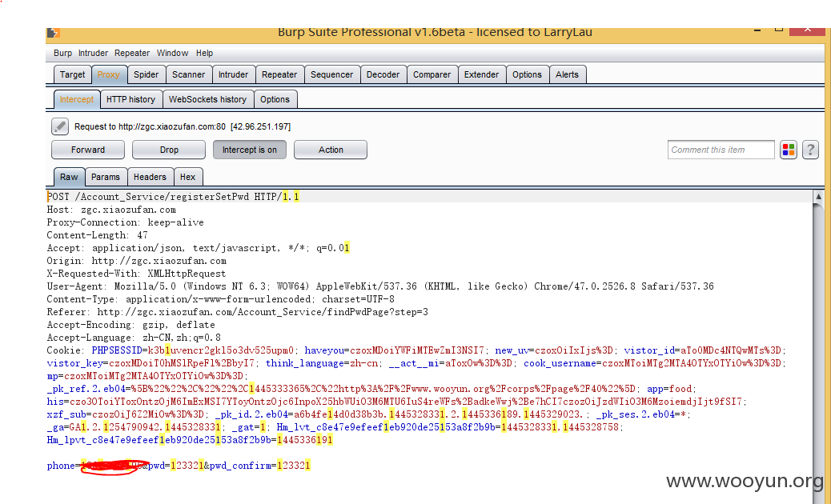Switch to the Repeater main tab
This screenshot has width=831, height=504.
279,74
